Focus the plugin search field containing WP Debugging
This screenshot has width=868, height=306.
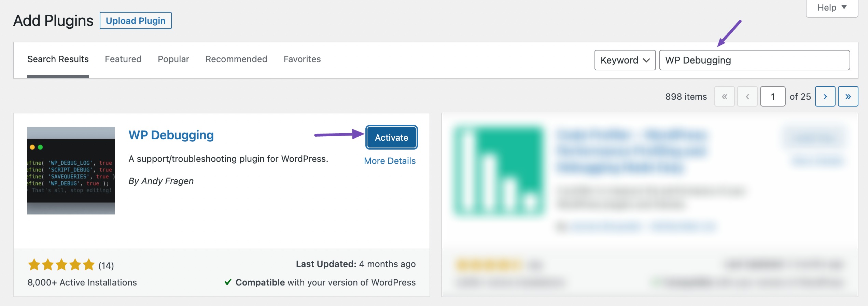tap(754, 60)
